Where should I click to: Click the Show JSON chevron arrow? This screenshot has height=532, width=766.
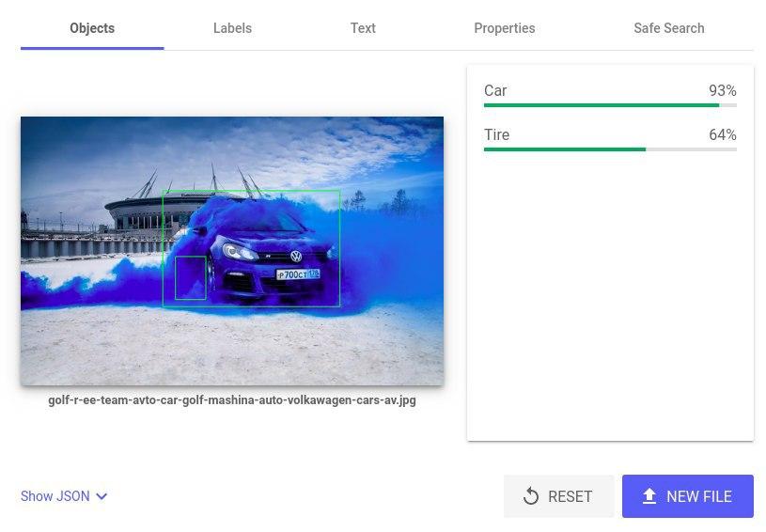pos(102,497)
